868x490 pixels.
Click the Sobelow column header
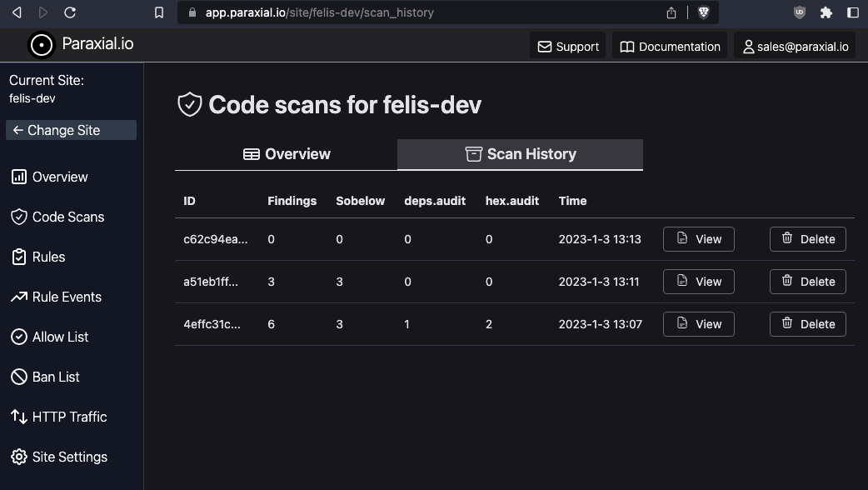[x=361, y=201]
